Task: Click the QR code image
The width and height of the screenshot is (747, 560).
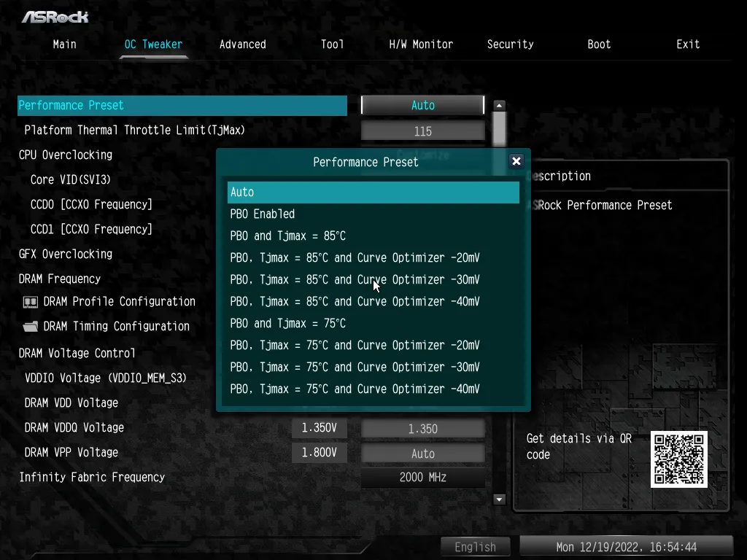Action: pos(679,459)
